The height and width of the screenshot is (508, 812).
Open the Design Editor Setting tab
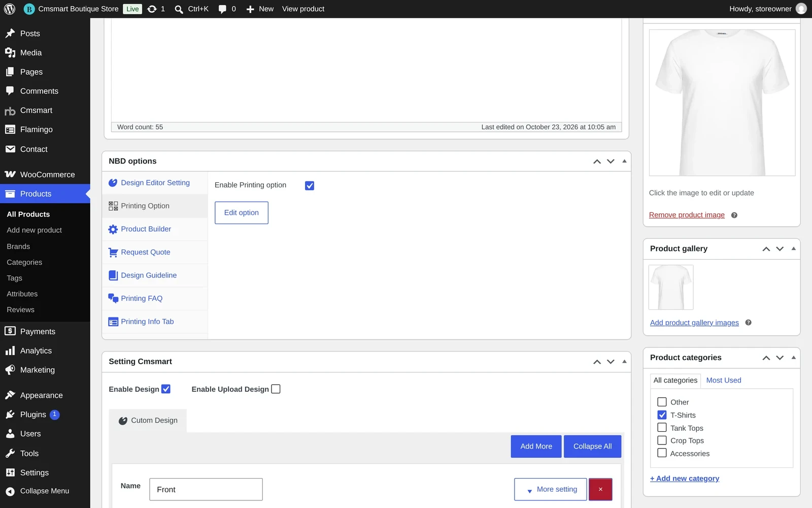(155, 183)
